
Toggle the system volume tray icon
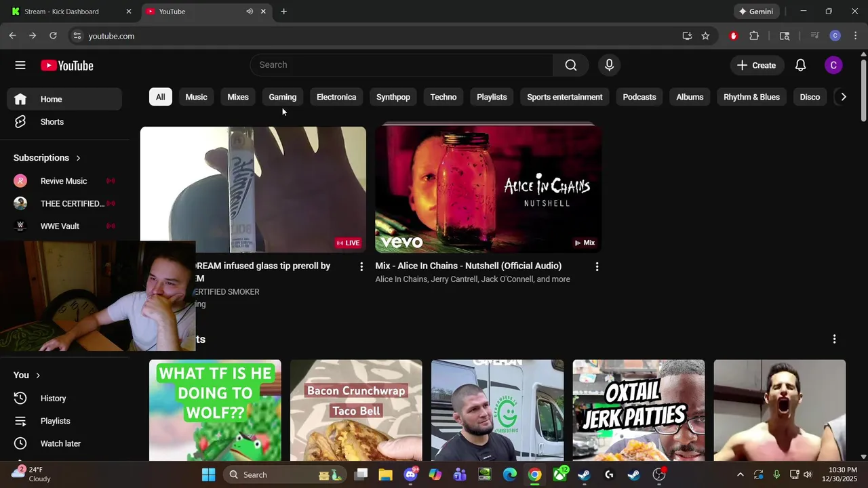pos(807,474)
